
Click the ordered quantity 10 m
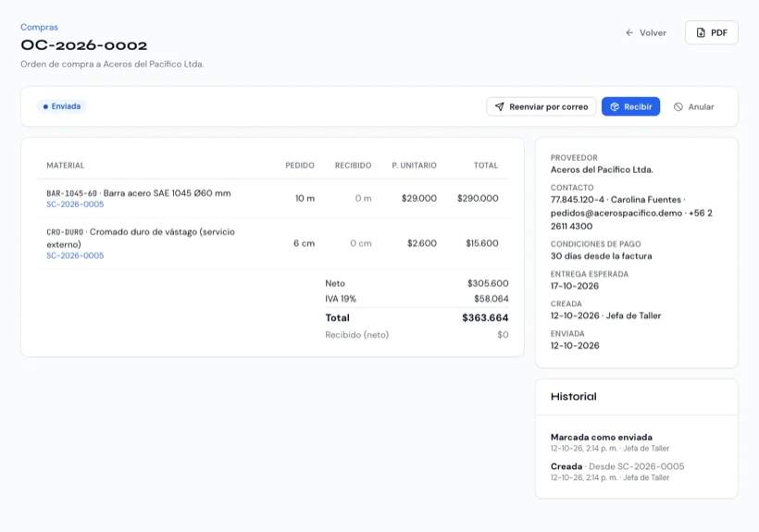tap(305, 198)
